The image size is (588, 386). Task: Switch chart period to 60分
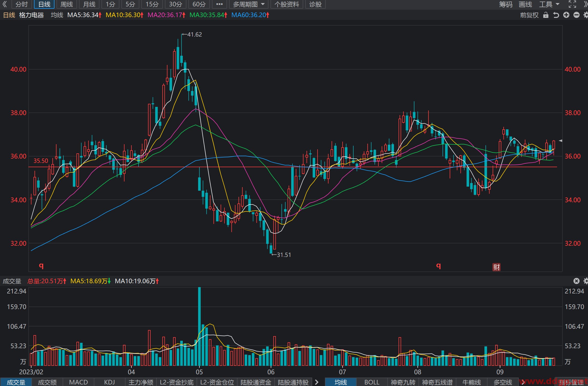click(x=199, y=4)
